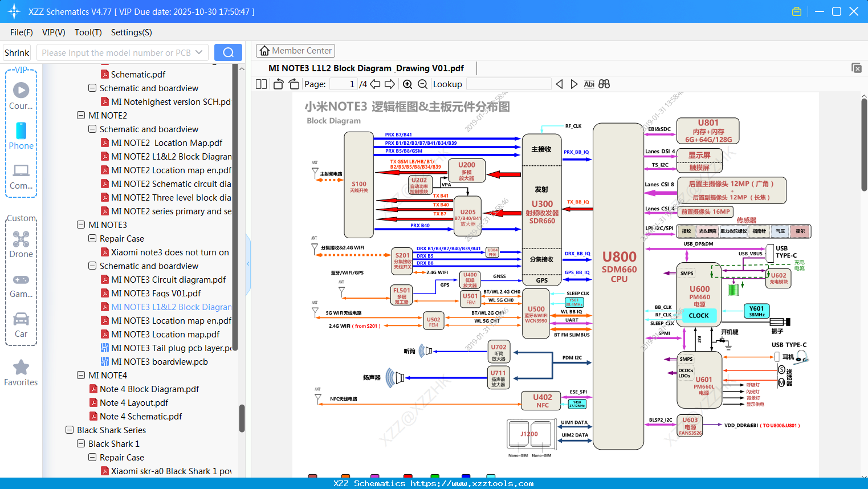Open the model number combo box dropdown
This screenshot has height=489, width=868.
coord(198,52)
